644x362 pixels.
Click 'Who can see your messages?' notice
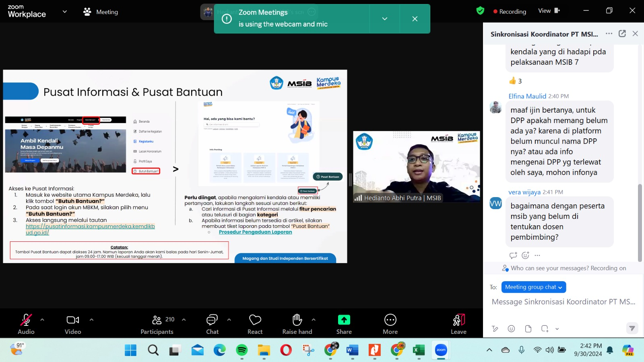coord(564,268)
